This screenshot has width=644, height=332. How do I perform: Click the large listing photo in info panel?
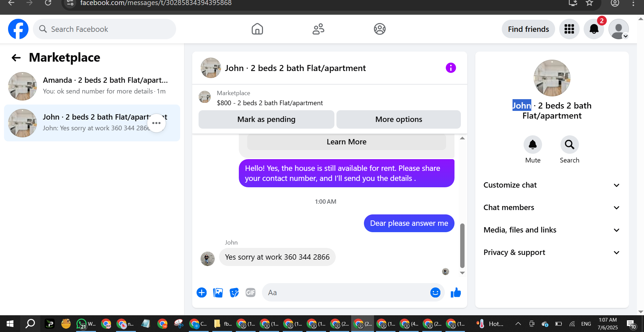click(552, 78)
